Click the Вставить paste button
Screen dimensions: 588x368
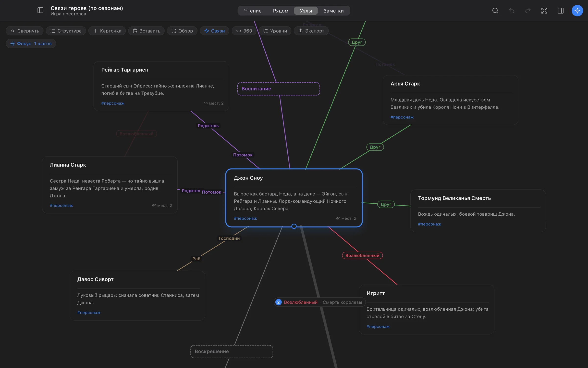click(146, 31)
